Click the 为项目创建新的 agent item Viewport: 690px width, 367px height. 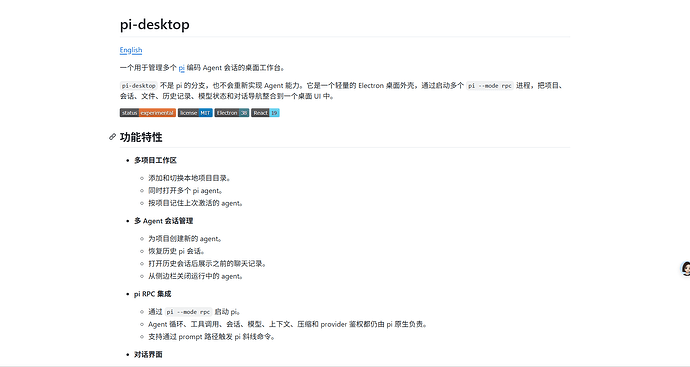(x=185, y=239)
